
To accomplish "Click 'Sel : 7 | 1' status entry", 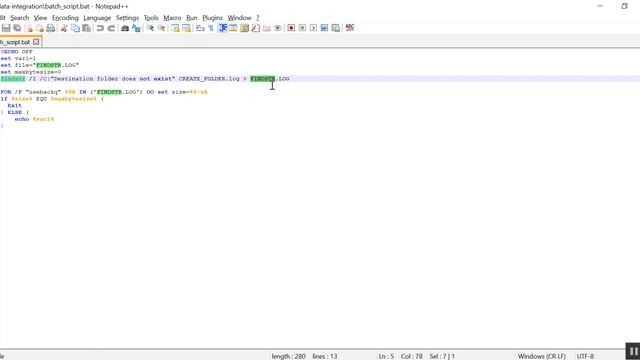I will click(x=442, y=356).
